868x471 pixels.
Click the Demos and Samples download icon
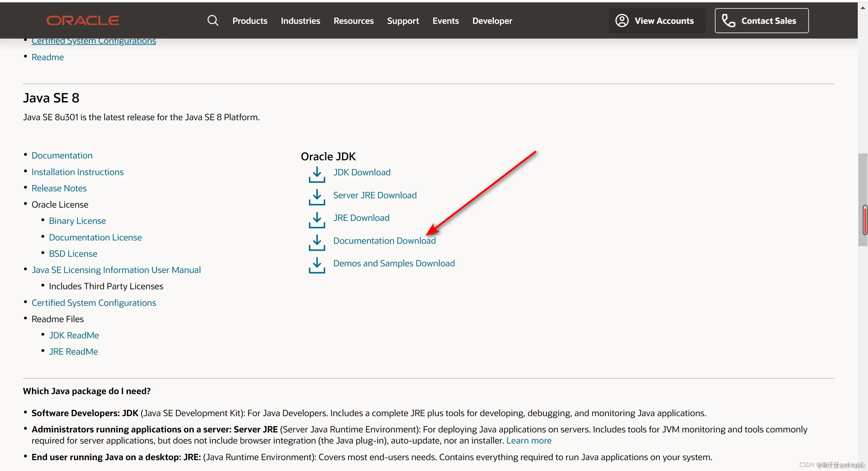(x=317, y=265)
